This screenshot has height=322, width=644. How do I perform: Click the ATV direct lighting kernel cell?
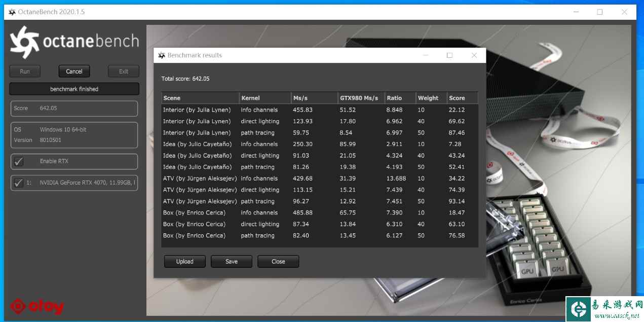point(260,190)
